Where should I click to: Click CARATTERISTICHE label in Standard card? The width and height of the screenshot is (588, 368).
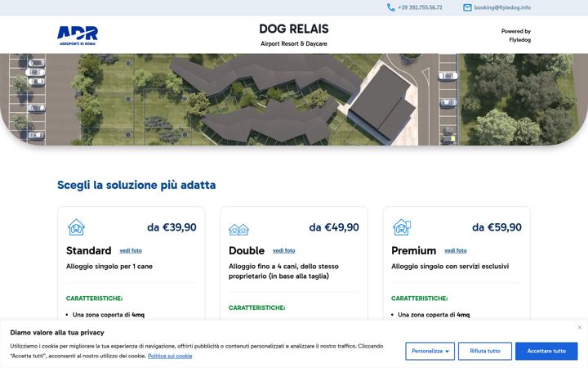(94, 298)
